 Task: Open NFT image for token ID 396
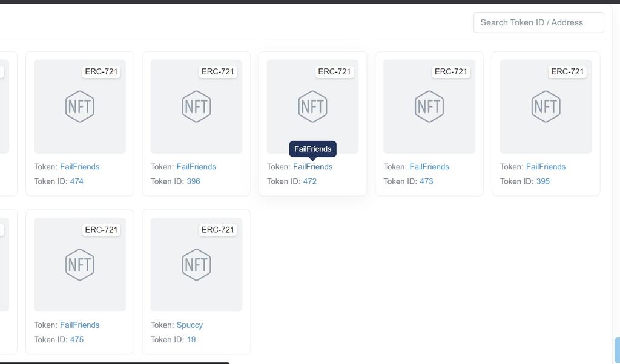coord(197,106)
